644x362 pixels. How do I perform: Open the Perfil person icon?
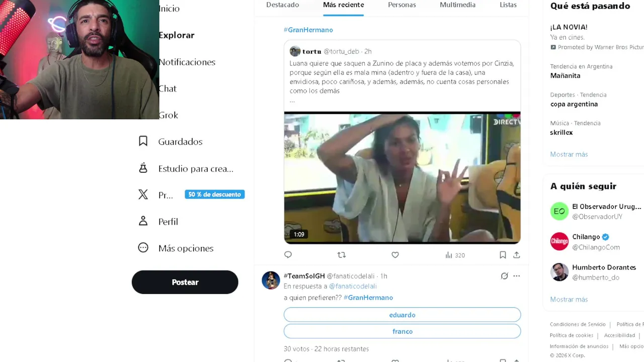pos(143,221)
